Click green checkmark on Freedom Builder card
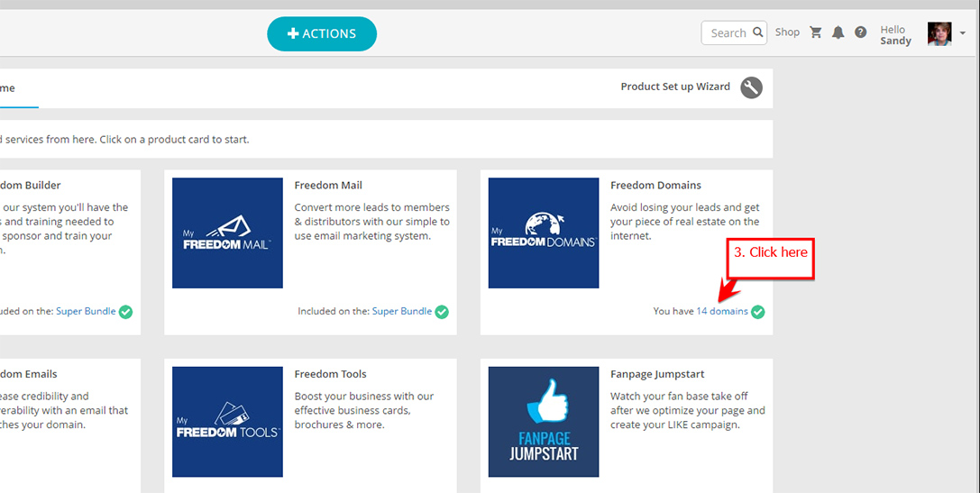The image size is (980, 493). coord(125,312)
